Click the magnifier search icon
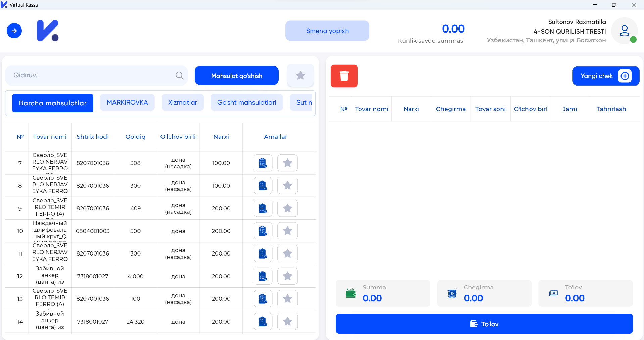This screenshot has height=340, width=644. (180, 76)
